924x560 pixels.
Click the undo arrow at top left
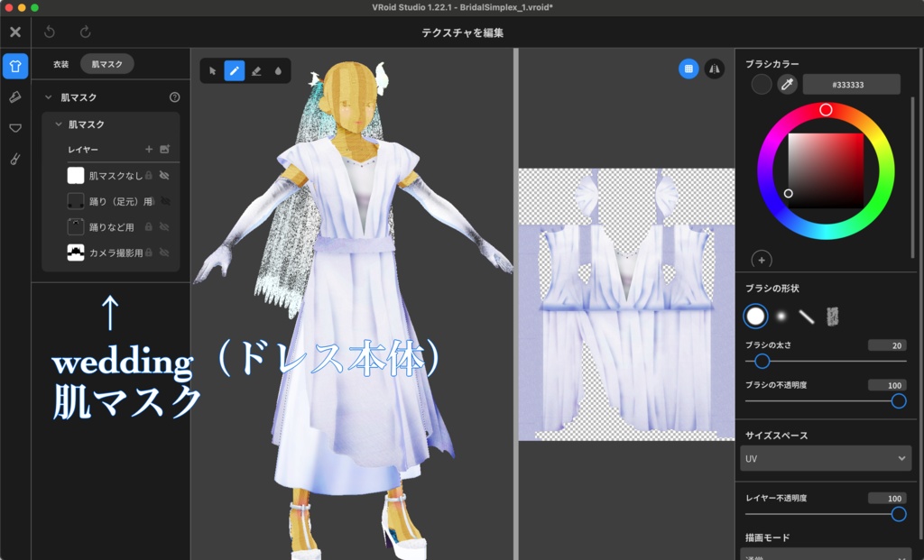tap(50, 32)
